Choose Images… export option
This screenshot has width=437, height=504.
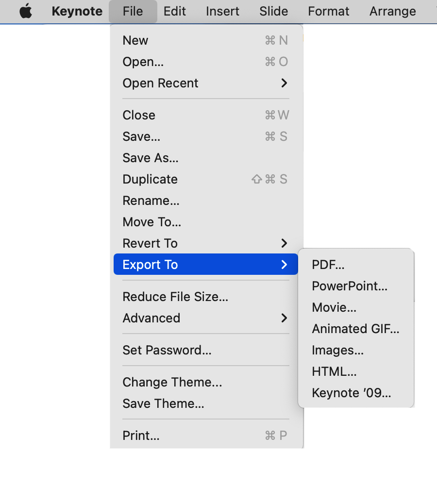(337, 350)
